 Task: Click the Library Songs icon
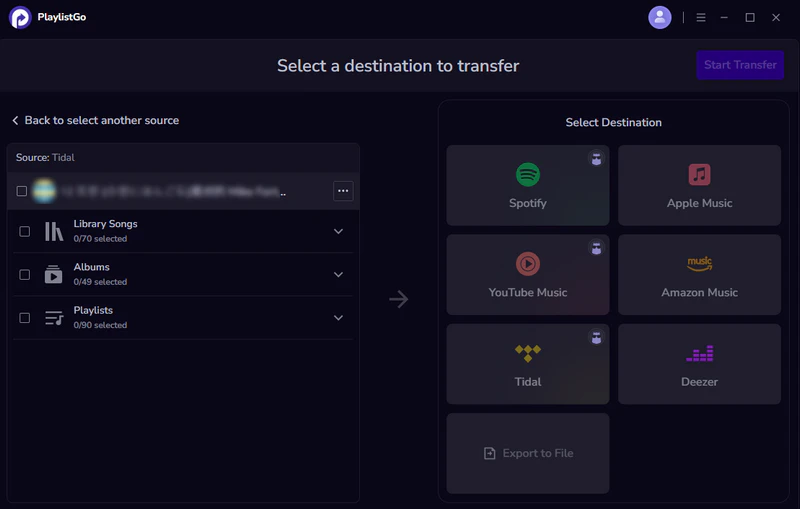[x=54, y=231]
